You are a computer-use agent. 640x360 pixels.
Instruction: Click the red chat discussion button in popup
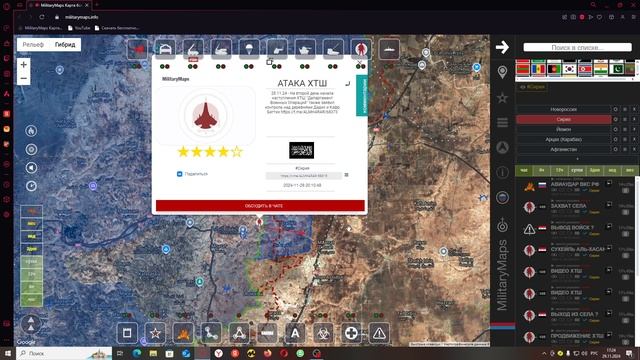point(260,206)
